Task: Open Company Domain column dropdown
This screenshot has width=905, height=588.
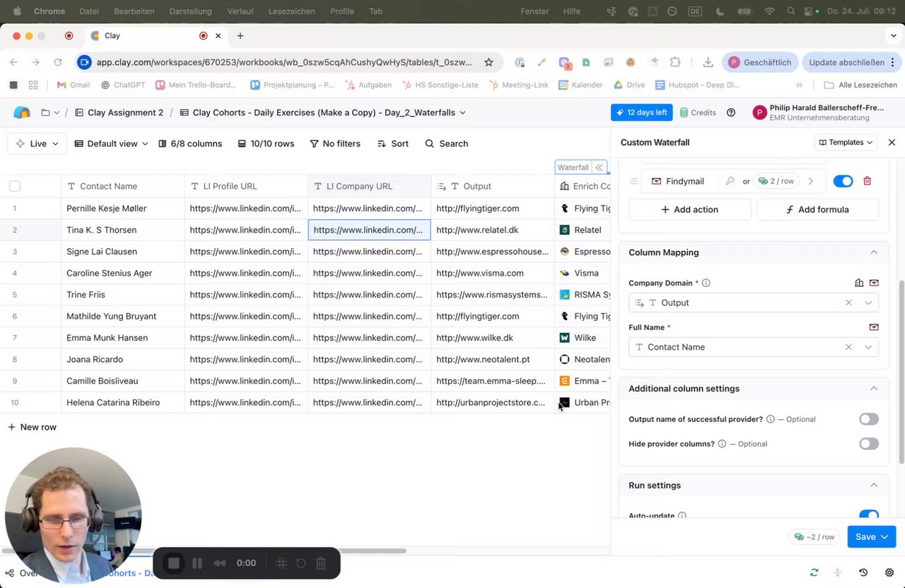Action: click(x=868, y=302)
